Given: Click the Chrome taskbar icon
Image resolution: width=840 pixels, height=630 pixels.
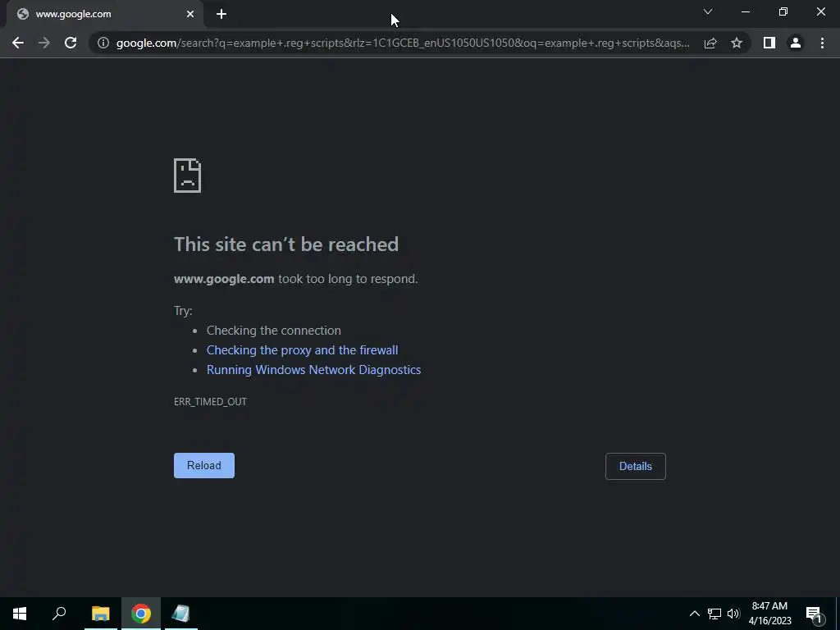Looking at the screenshot, I should pos(141,614).
